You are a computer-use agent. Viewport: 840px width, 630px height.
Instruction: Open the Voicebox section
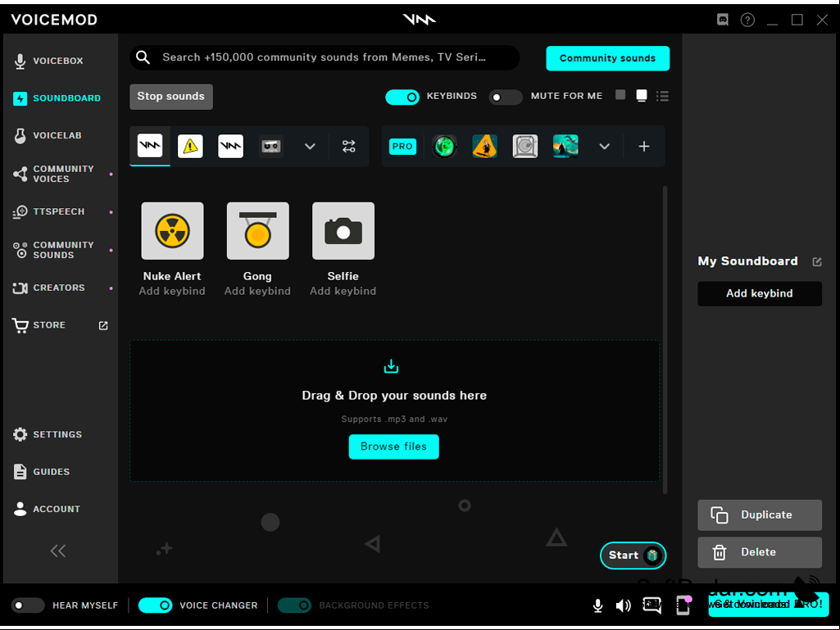point(48,61)
